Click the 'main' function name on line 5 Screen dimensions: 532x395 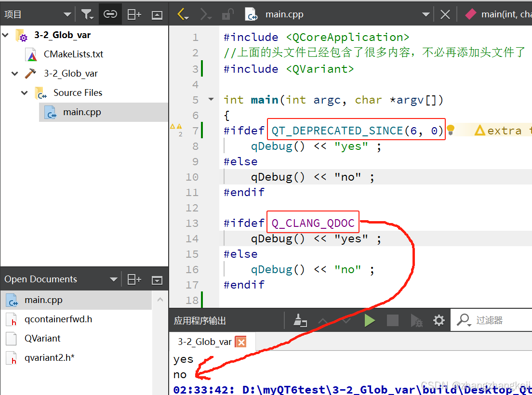264,100
